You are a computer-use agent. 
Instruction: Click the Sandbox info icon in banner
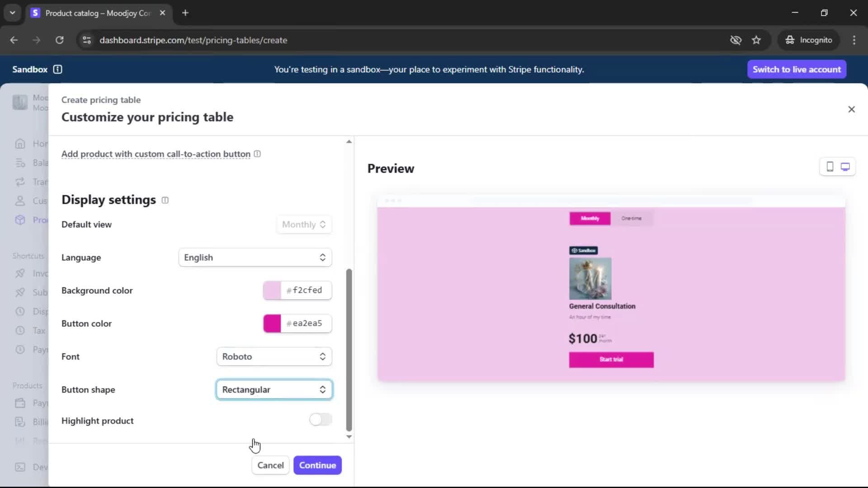57,69
